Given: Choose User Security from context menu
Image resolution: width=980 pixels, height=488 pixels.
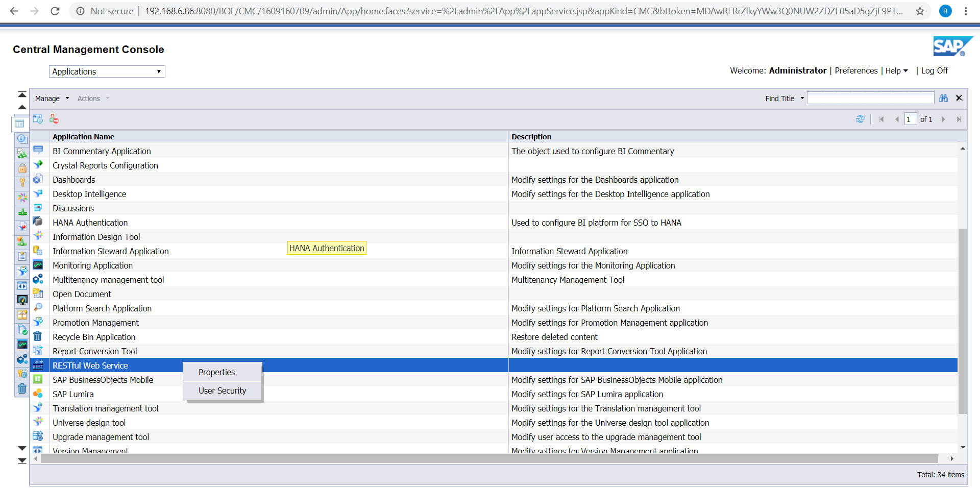Looking at the screenshot, I should (x=222, y=391).
